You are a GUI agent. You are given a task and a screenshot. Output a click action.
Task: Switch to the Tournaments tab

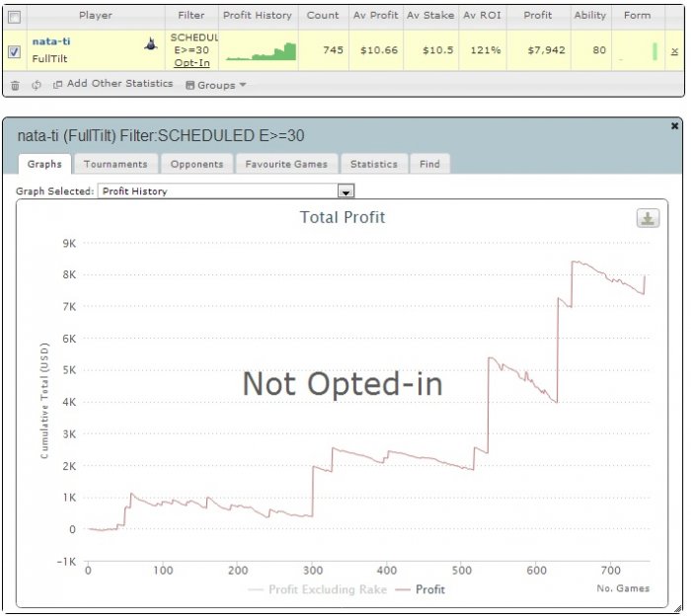point(115,164)
